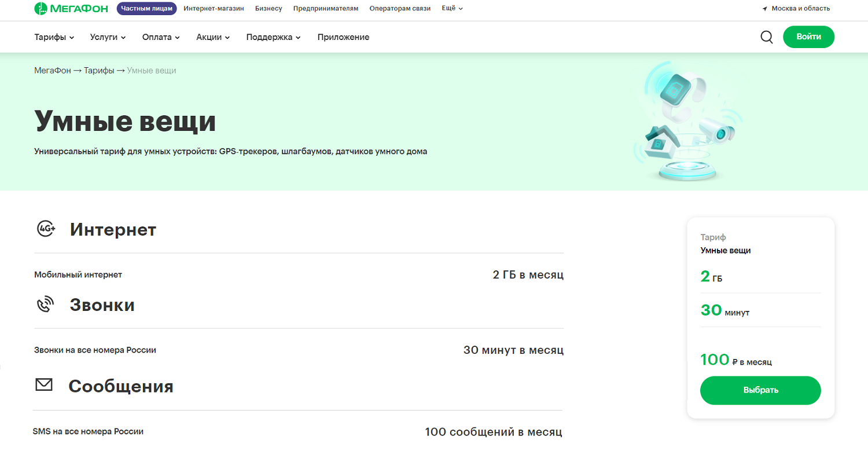
Task: Click the МегаФон breadcrumb link
Action: pyautogui.click(x=52, y=71)
